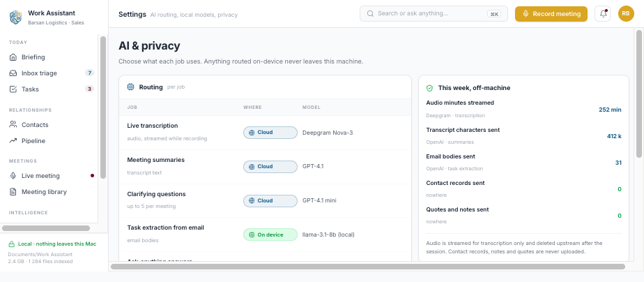Click the red recording dot beside Live meeting
Image resolution: width=644 pixels, height=282 pixels.
(93, 175)
